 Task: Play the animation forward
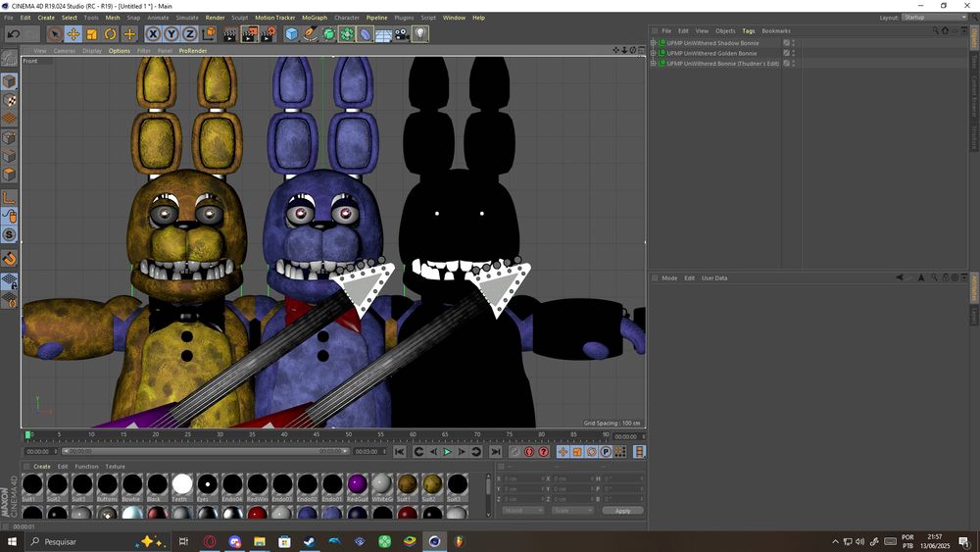tap(447, 451)
